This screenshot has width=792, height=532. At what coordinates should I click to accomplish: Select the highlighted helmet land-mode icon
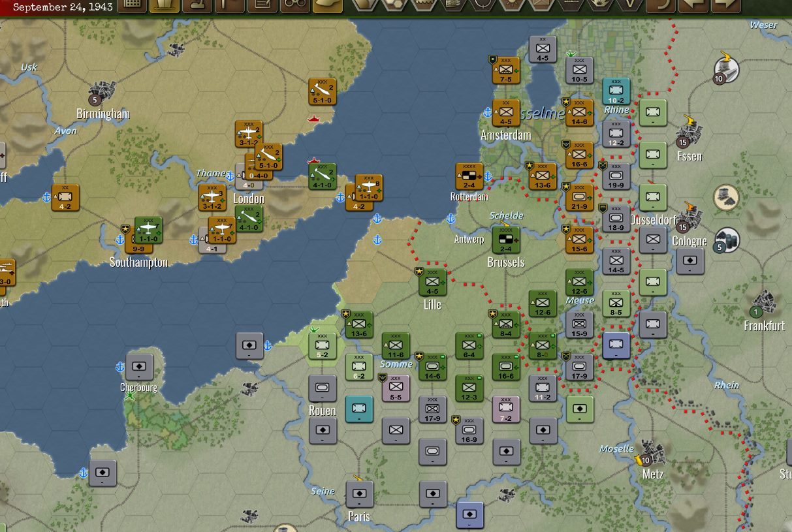(328, 5)
